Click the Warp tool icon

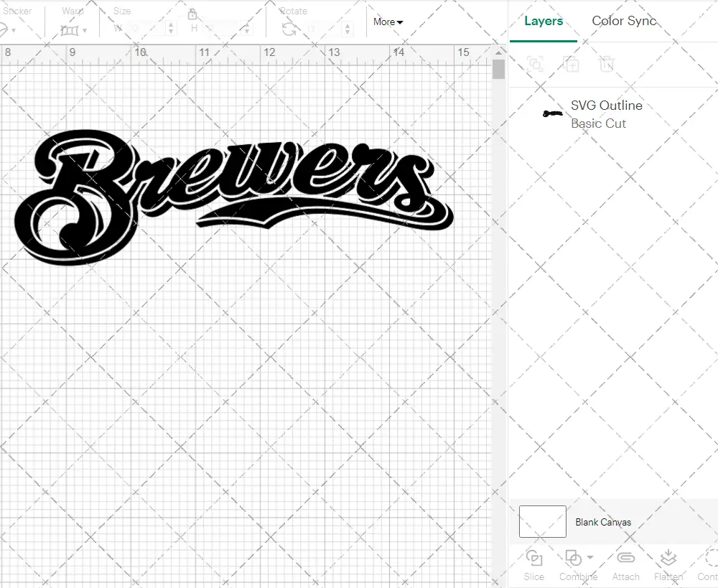click(x=71, y=29)
